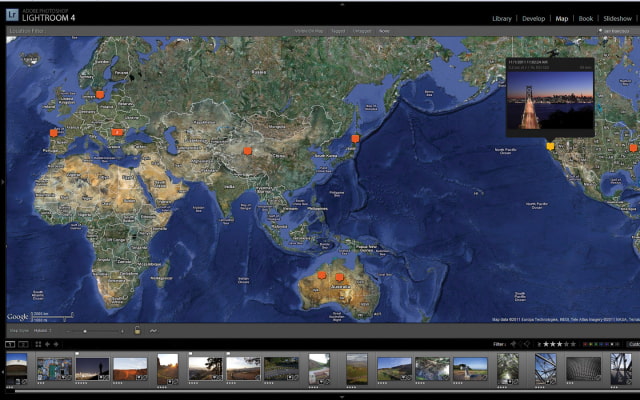
Task: Collapse the filmstrip using the bottom-edge arrow
Action: [341, 397]
